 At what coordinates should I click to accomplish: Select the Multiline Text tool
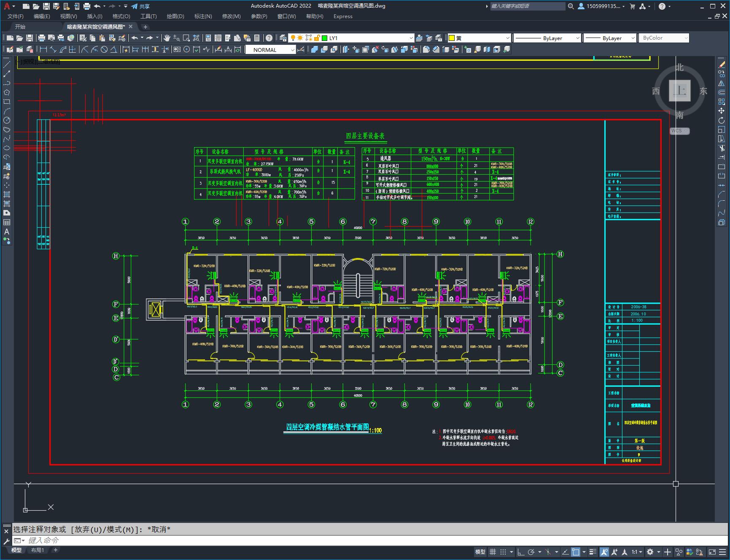[7, 232]
